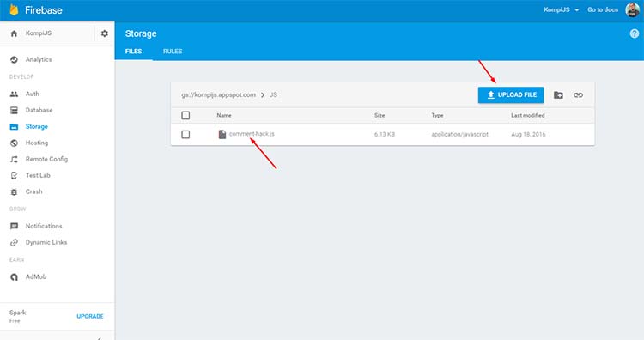Click the Dynamic Links chain icon
Viewport: 644px width, 340px height.
click(14, 243)
